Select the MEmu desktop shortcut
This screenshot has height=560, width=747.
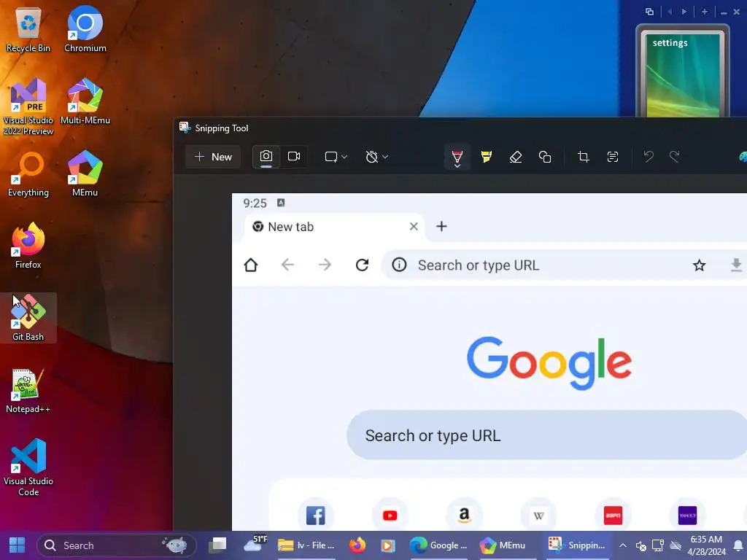85,174
